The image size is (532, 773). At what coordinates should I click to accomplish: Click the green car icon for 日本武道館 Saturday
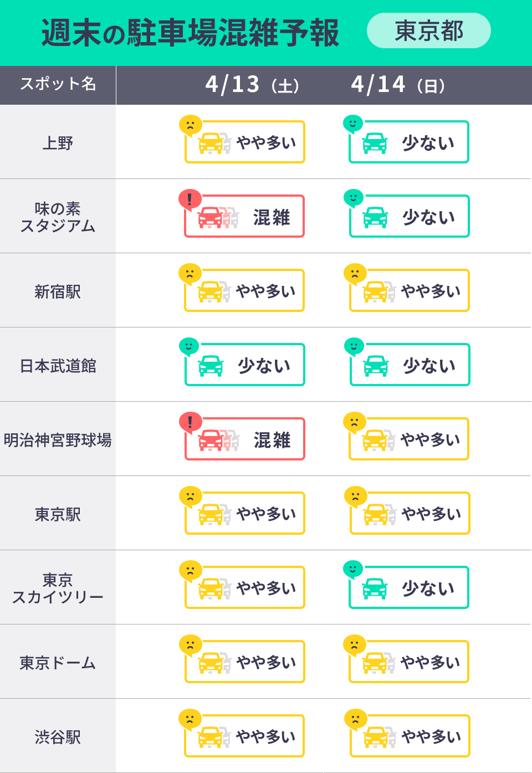click(211, 366)
